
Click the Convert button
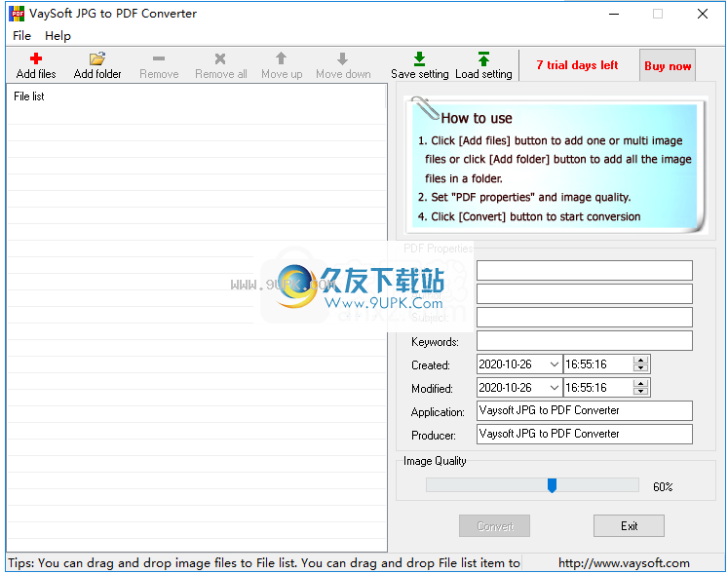click(x=494, y=525)
